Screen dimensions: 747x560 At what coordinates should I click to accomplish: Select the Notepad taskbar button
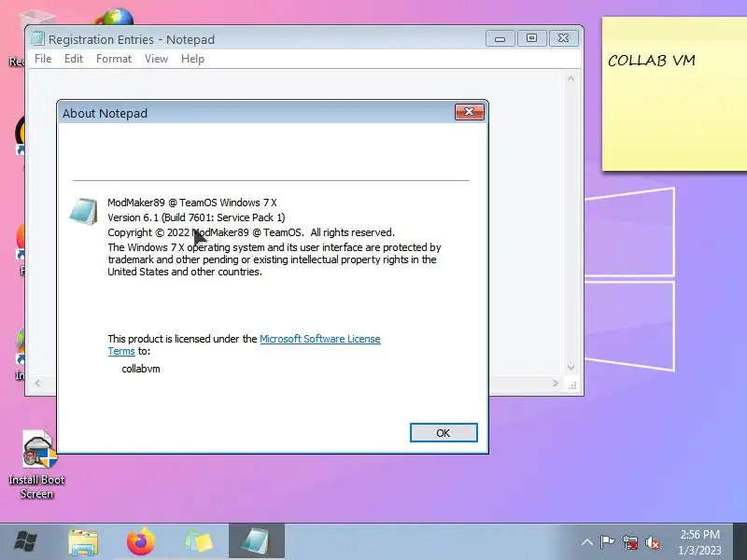[x=256, y=542]
